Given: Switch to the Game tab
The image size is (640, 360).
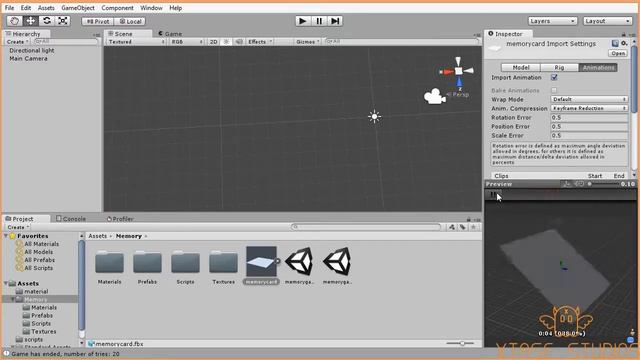Looking at the screenshot, I should (x=171, y=33).
